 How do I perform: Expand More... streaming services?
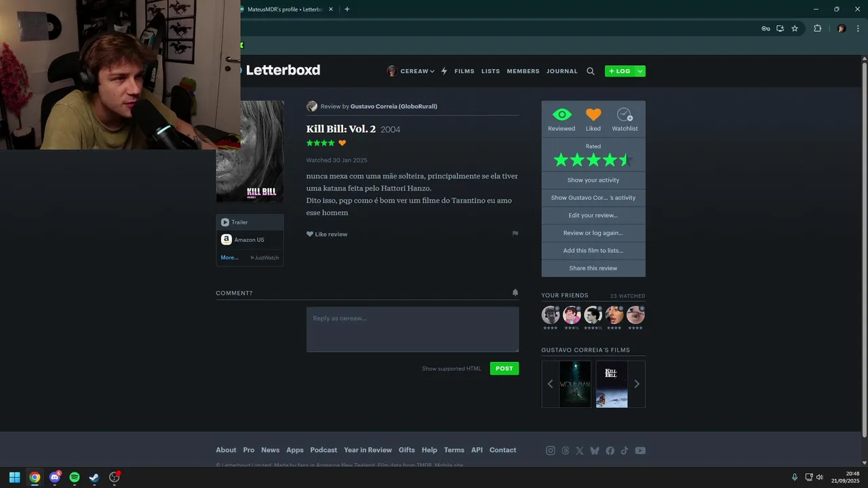pyautogui.click(x=229, y=258)
